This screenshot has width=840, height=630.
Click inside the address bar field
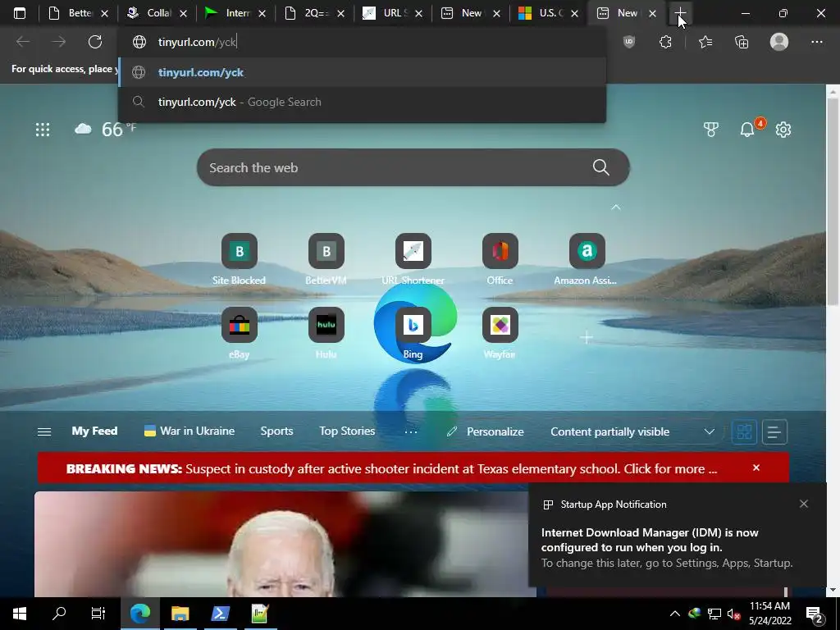tap(362, 42)
